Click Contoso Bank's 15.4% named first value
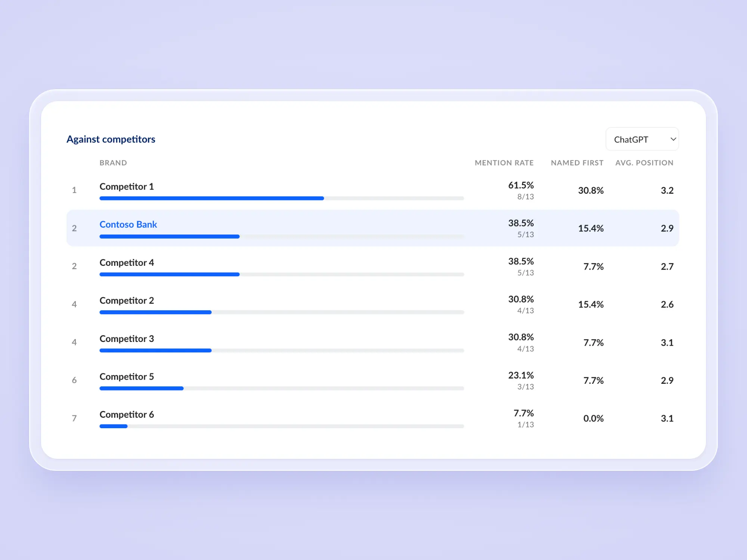This screenshot has width=747, height=560. pos(591,228)
